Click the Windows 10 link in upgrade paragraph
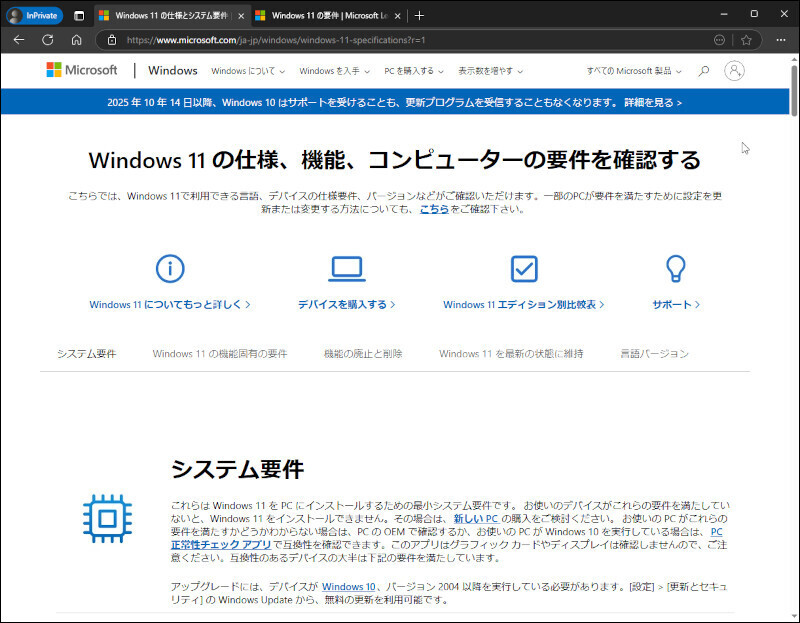This screenshot has height=623, width=800. pyautogui.click(x=348, y=587)
